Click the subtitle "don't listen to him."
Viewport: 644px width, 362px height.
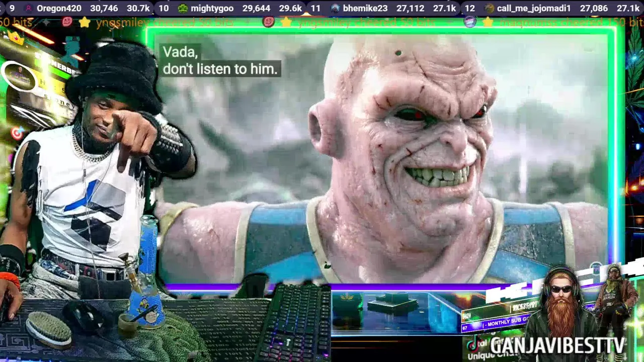pos(220,69)
